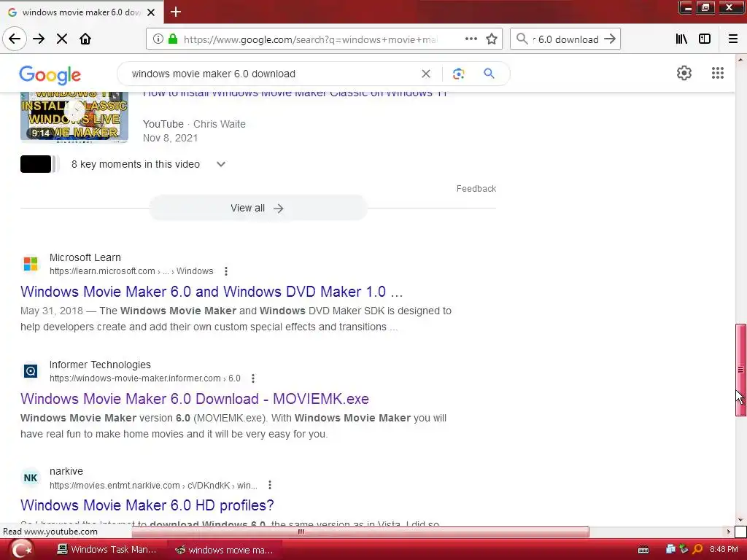Screen dimensions: 747x560
Task: Open a new tab with plus button
Action: pos(176,12)
